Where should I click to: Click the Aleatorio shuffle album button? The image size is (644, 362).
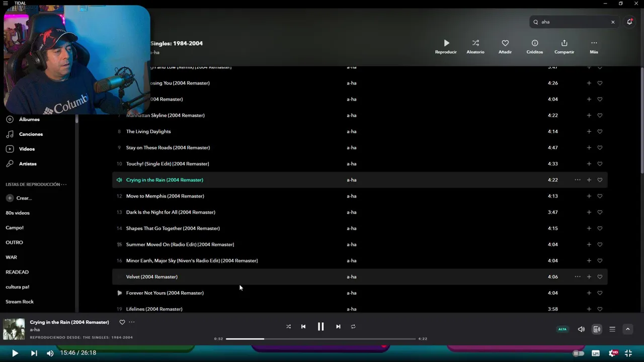click(475, 47)
